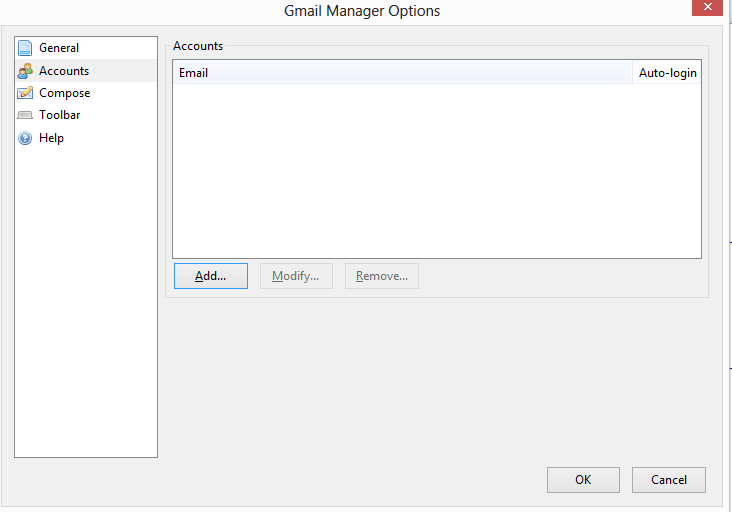Sort by the Email column header

pyautogui.click(x=403, y=73)
